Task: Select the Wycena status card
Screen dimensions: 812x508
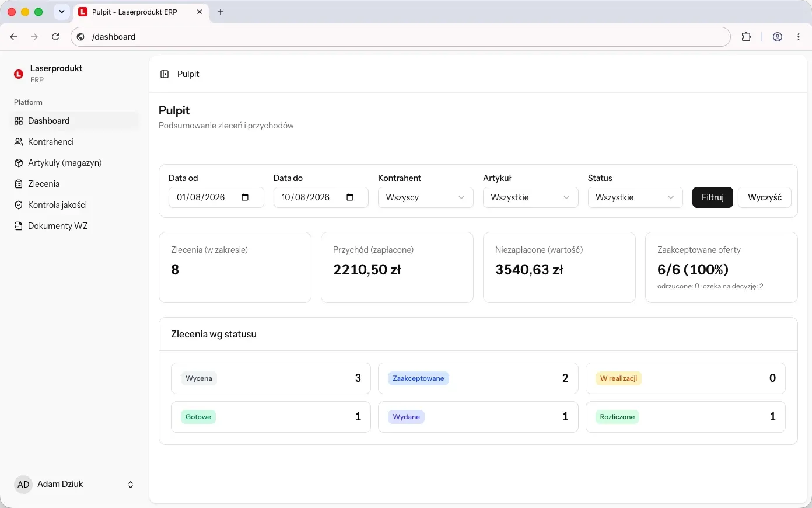Action: (271, 378)
